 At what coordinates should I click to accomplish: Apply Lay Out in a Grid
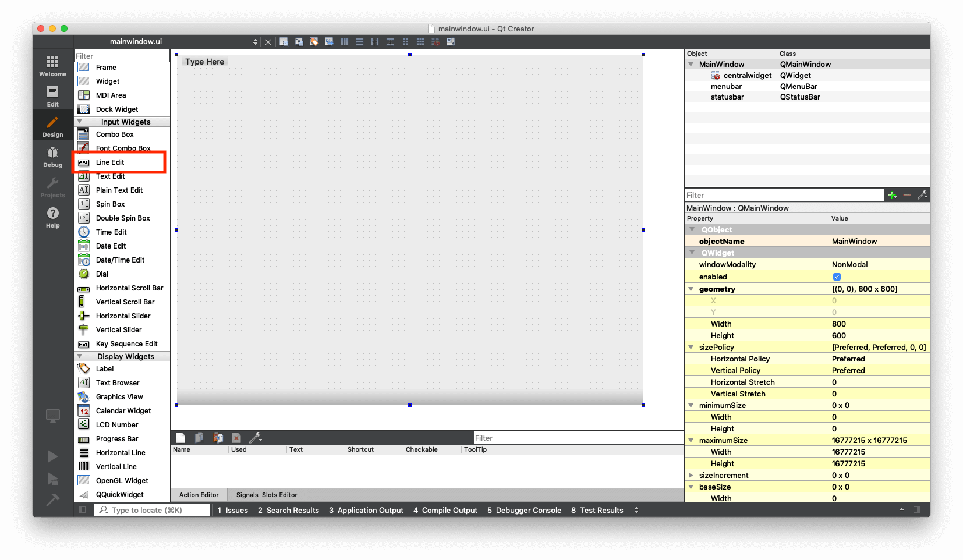(420, 41)
